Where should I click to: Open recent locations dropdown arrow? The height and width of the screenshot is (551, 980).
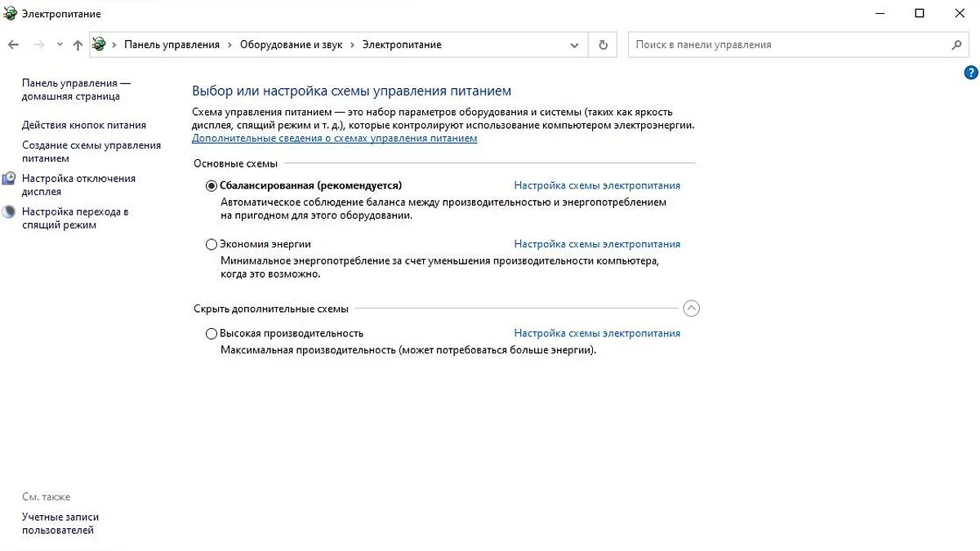pos(60,45)
